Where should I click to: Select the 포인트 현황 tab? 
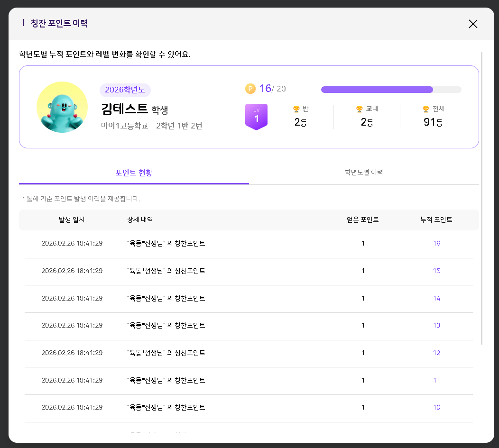(x=134, y=173)
